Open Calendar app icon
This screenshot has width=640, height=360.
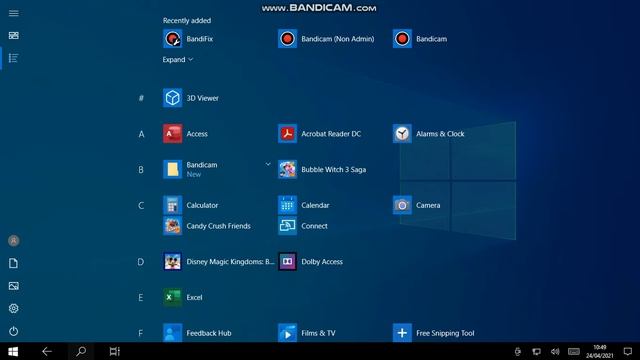(287, 205)
